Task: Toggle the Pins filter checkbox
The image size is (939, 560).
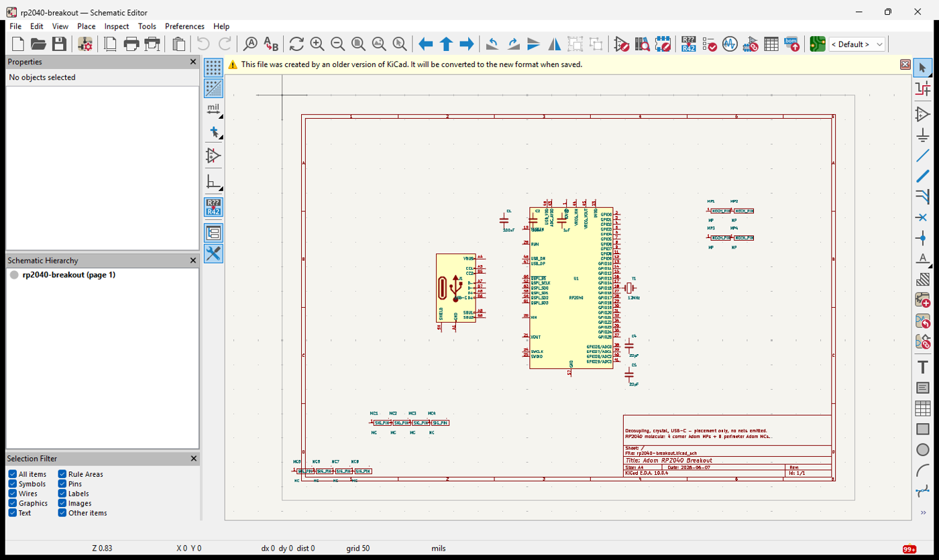Action: pos(62,484)
